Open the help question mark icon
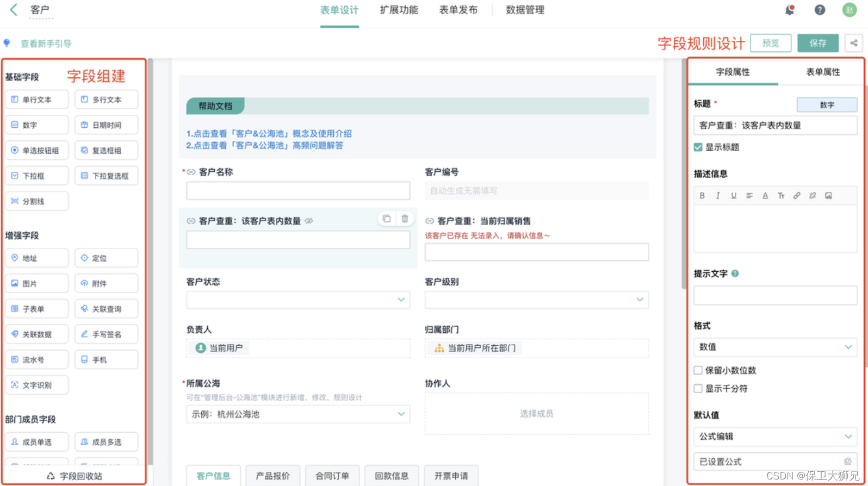The width and height of the screenshot is (868, 486). click(820, 10)
